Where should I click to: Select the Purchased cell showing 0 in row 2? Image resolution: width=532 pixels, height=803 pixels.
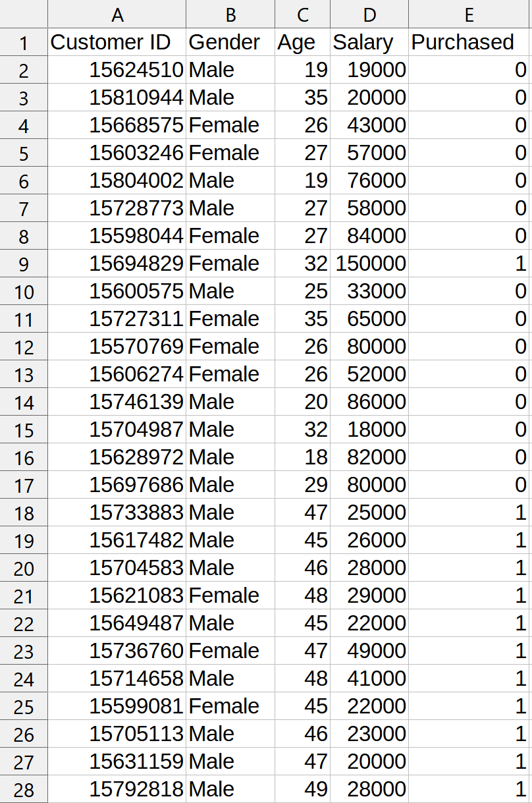pos(469,69)
